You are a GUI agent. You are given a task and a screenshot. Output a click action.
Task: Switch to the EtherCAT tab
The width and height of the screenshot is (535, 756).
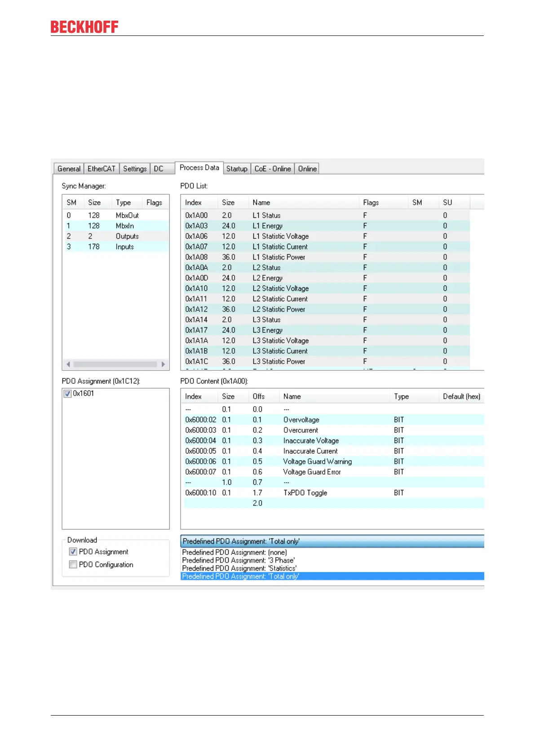coord(102,169)
